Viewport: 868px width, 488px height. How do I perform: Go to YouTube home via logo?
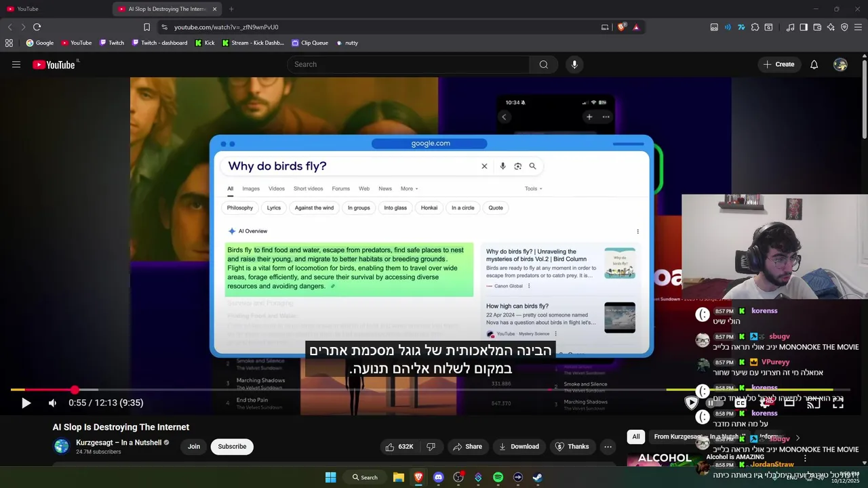[54, 64]
